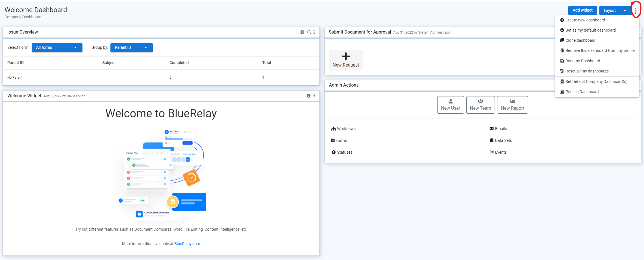Click the No Parent table row
Viewport: 644px width, 260px height.
[161, 78]
